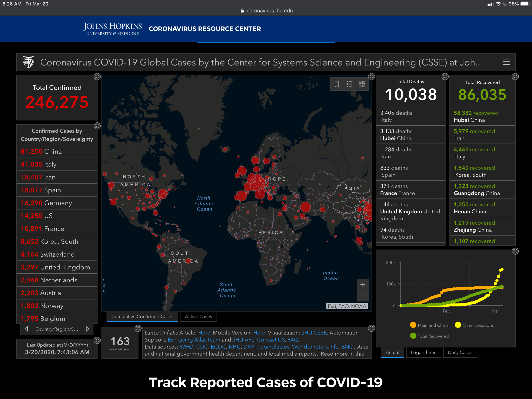The width and height of the screenshot is (532, 399).
Task: Go to previous country list view arrow
Action: 26,329
